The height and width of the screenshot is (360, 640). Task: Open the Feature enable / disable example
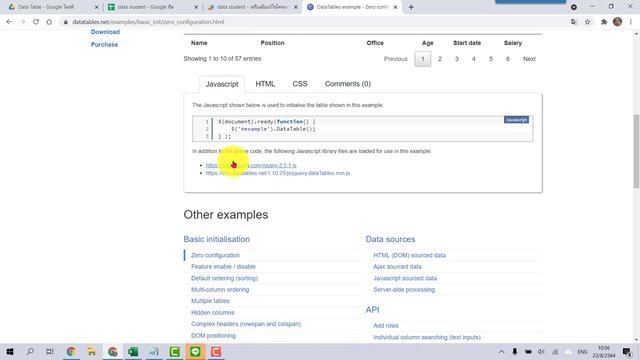pos(223,267)
